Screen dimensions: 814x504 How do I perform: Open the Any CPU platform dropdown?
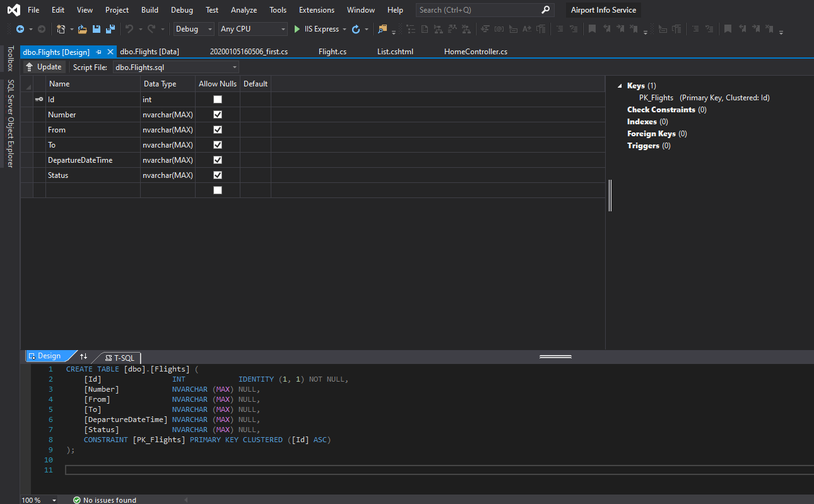tap(253, 29)
